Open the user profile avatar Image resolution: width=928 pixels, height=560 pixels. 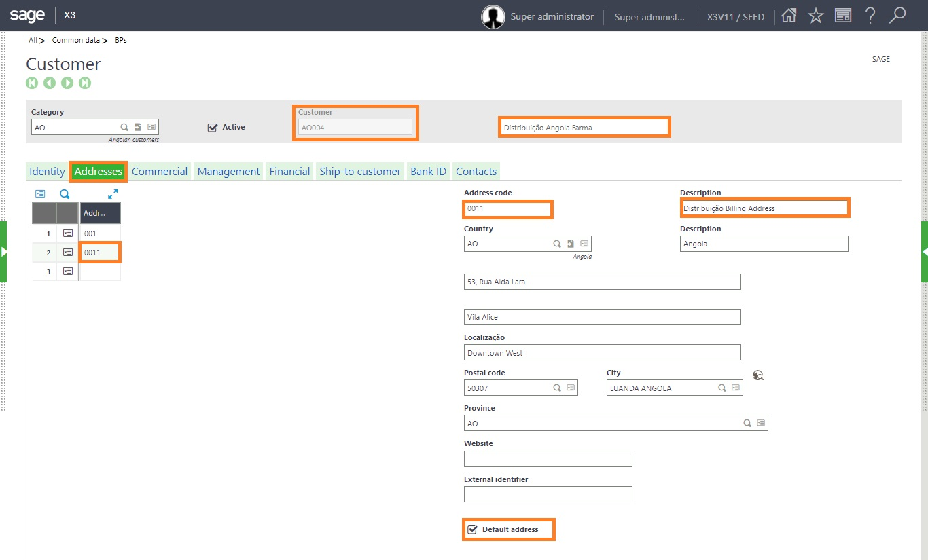(493, 16)
